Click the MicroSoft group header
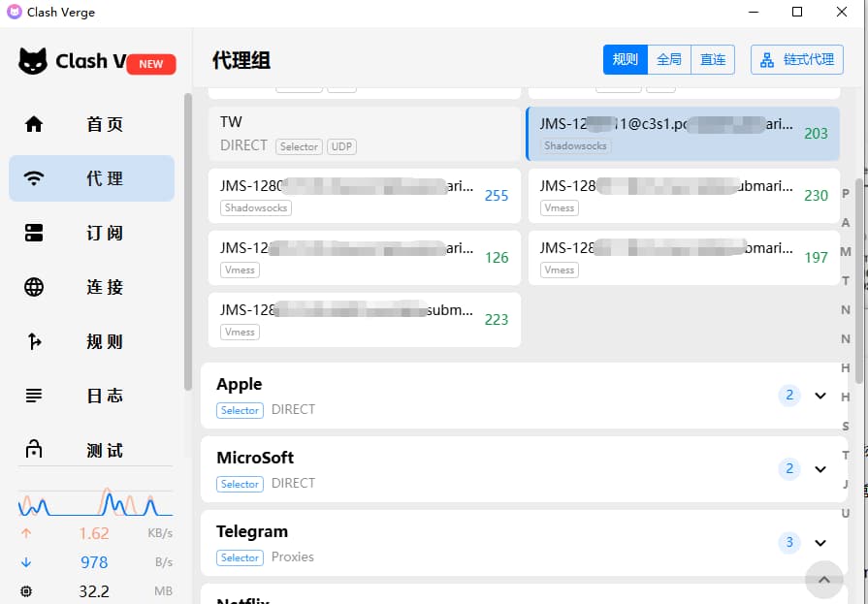Screen dimensions: 868x604 [x=524, y=469]
